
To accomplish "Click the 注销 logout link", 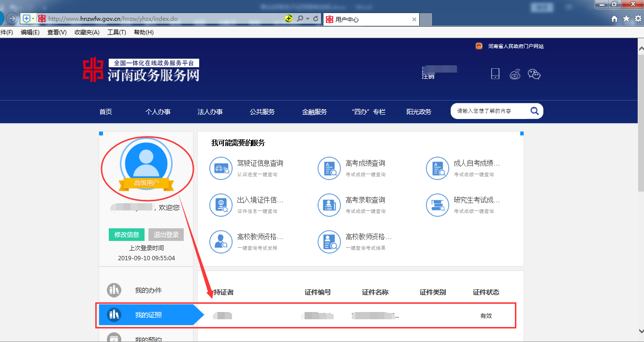I will tap(427, 76).
